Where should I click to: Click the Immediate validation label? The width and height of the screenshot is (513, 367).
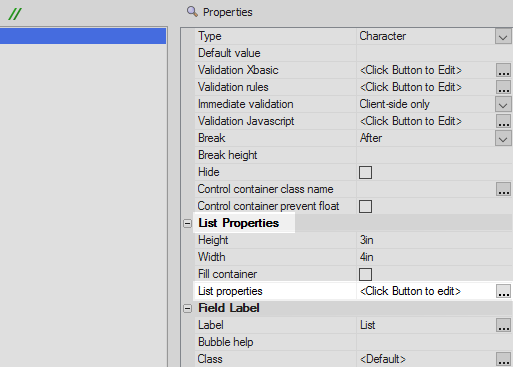click(x=246, y=104)
